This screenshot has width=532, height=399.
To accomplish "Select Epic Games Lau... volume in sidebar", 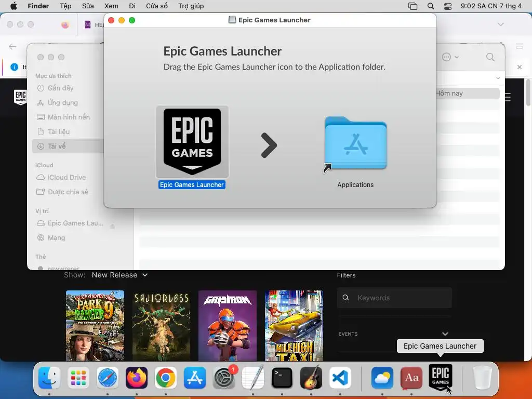I will tap(70, 223).
